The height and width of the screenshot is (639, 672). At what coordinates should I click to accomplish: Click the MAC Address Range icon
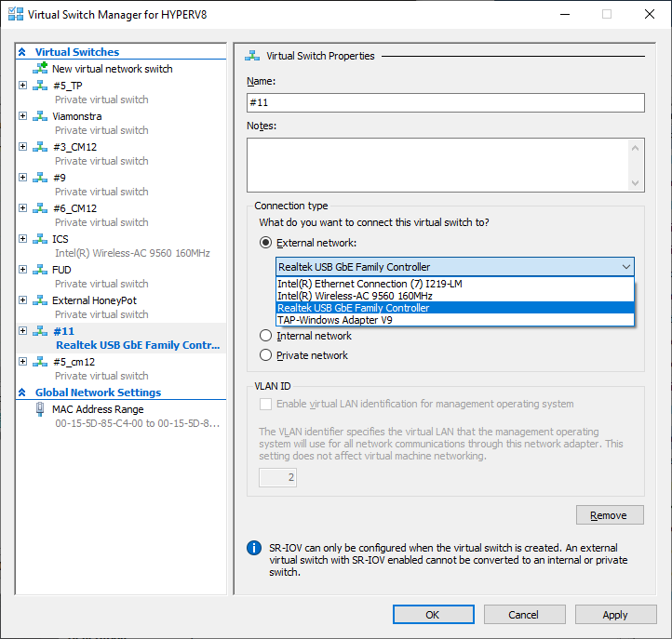40,409
